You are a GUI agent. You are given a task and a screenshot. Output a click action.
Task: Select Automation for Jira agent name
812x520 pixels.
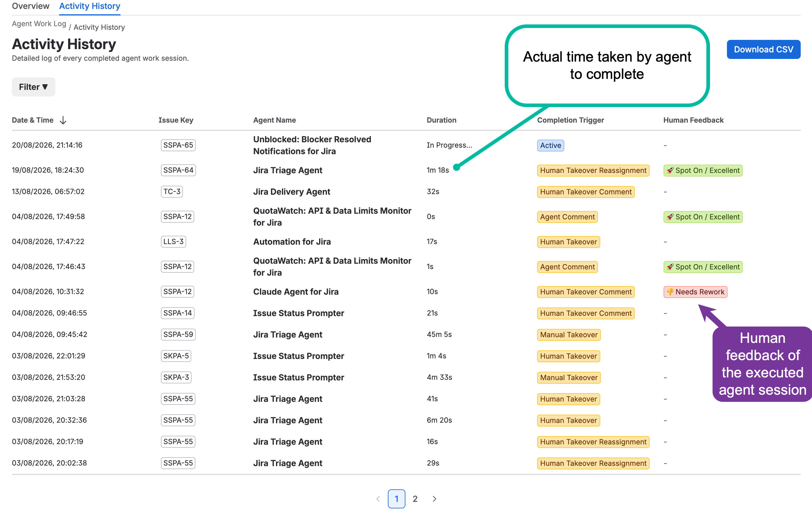(x=292, y=242)
